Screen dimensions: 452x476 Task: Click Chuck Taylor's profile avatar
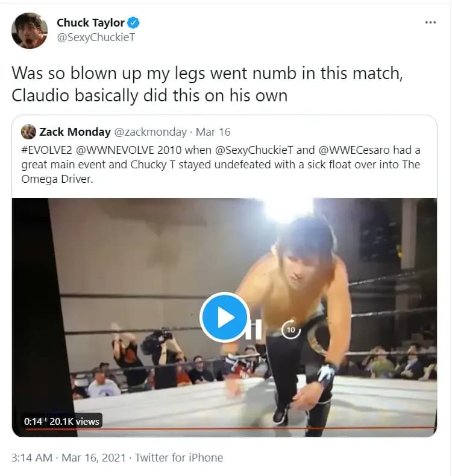pyautogui.click(x=30, y=31)
